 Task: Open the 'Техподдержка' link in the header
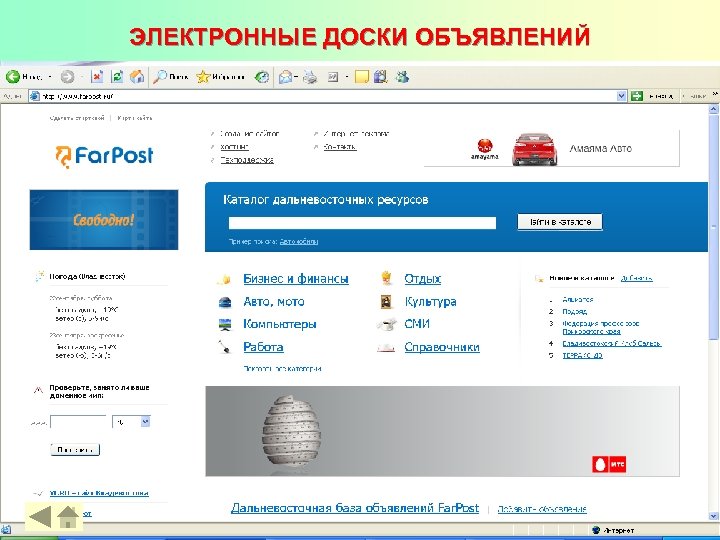(247, 160)
